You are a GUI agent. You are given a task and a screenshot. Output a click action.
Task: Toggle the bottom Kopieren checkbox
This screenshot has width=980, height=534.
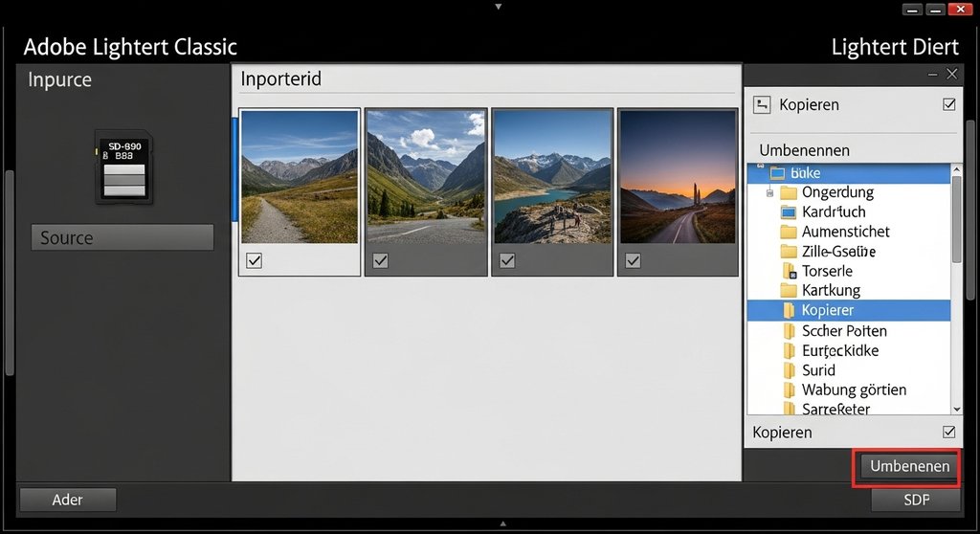coord(948,432)
